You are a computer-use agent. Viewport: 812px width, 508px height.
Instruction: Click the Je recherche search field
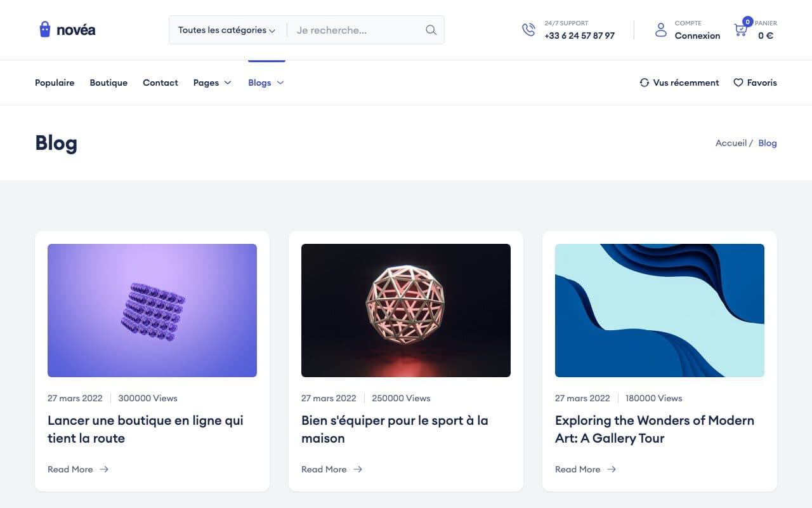coord(355,30)
